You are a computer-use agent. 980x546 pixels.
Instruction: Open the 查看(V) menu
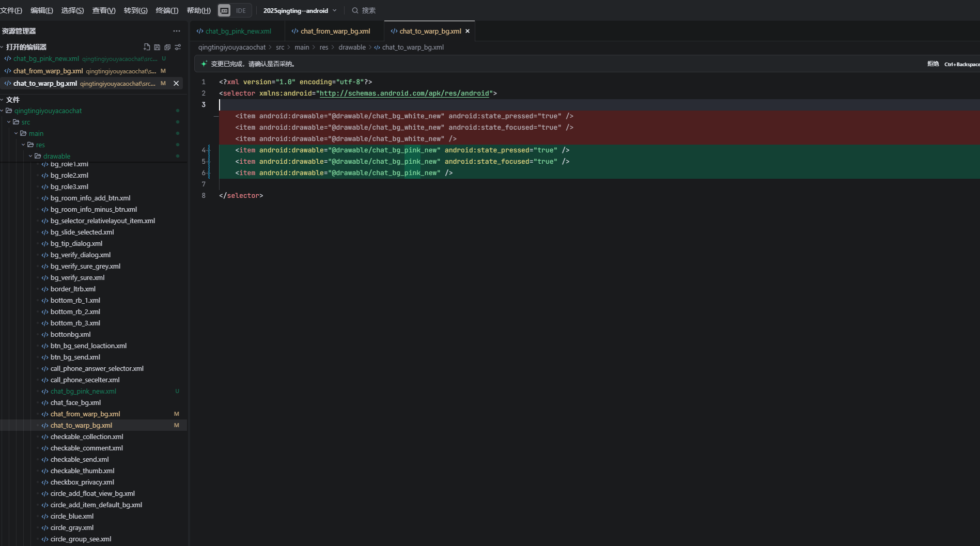(104, 10)
